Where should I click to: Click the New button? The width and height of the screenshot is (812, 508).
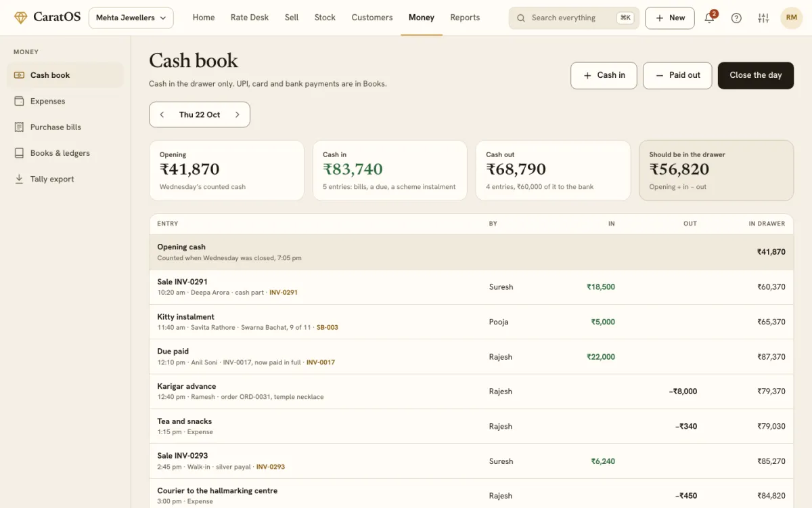670,18
